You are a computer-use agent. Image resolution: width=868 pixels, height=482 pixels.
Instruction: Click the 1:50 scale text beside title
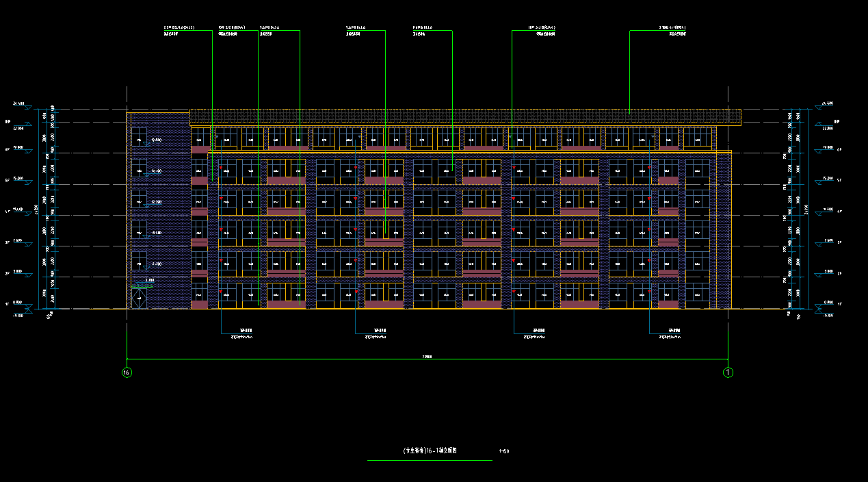pyautogui.click(x=505, y=451)
